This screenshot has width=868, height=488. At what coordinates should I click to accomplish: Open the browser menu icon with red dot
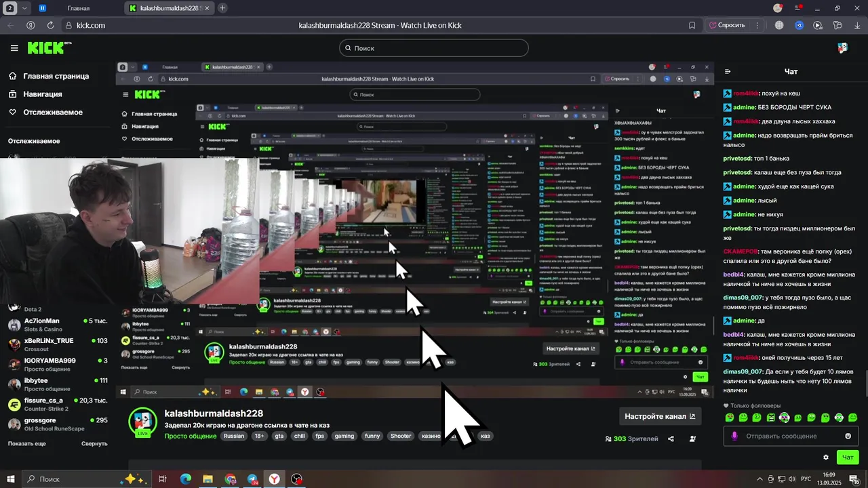(x=799, y=8)
